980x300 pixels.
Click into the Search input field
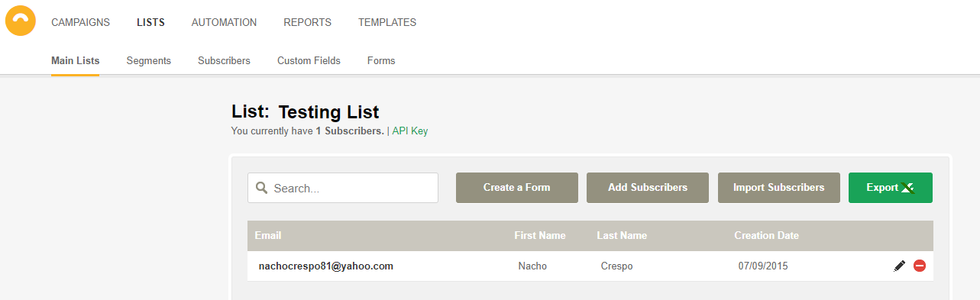pyautogui.click(x=343, y=188)
